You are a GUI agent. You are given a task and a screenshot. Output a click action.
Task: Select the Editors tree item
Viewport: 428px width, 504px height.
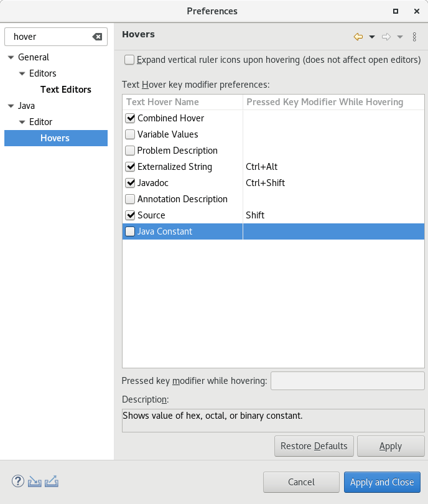coord(43,73)
